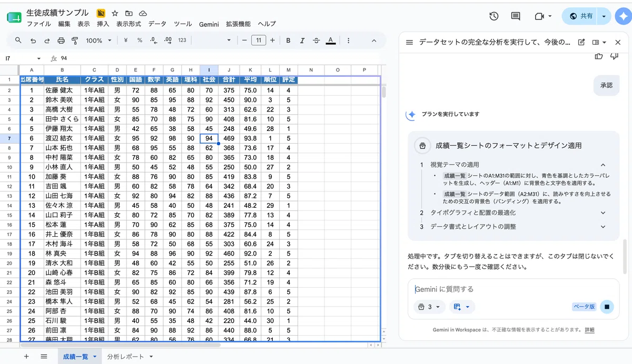Click the Gemini に質問する input field

coord(513,289)
